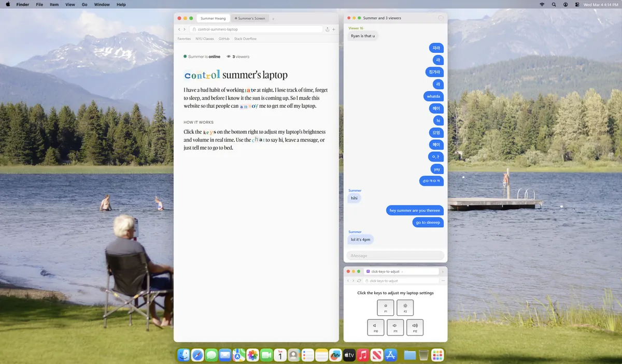Open the Stack Overflow bookmark
622x364 pixels.
tap(245, 39)
